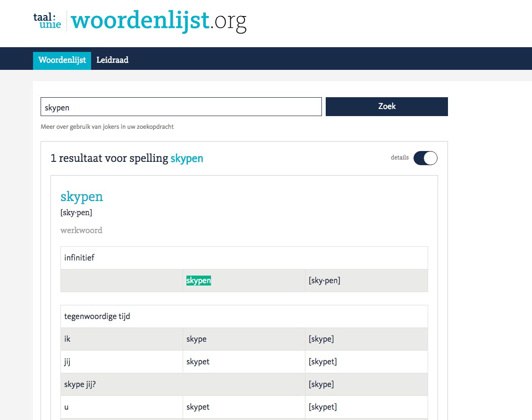Select the skypen entry headword
This screenshot has height=420, width=532.
[x=82, y=197]
